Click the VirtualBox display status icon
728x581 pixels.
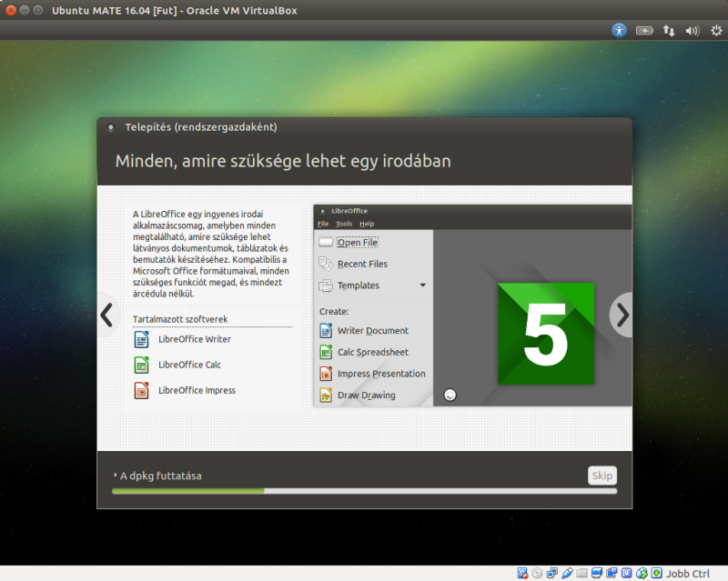click(x=597, y=574)
